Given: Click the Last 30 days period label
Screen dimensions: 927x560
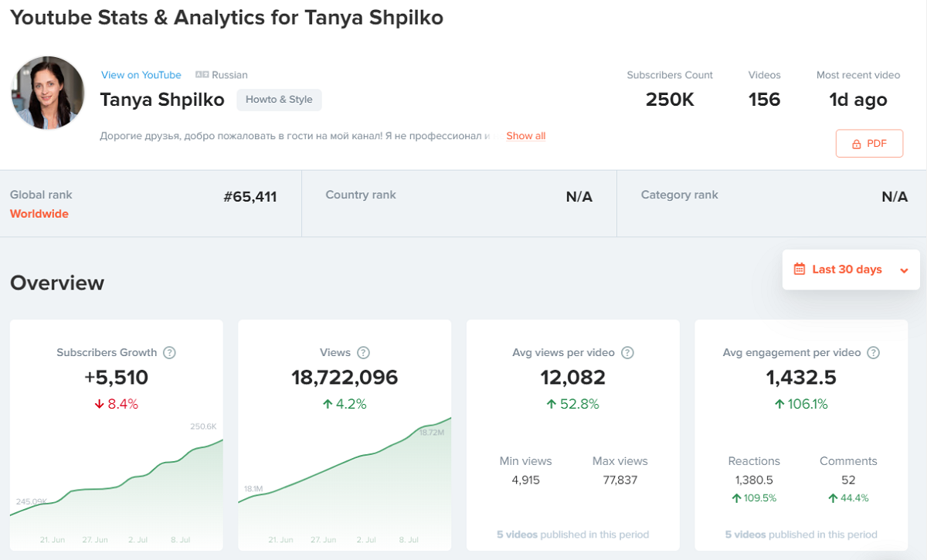Looking at the screenshot, I should click(847, 270).
